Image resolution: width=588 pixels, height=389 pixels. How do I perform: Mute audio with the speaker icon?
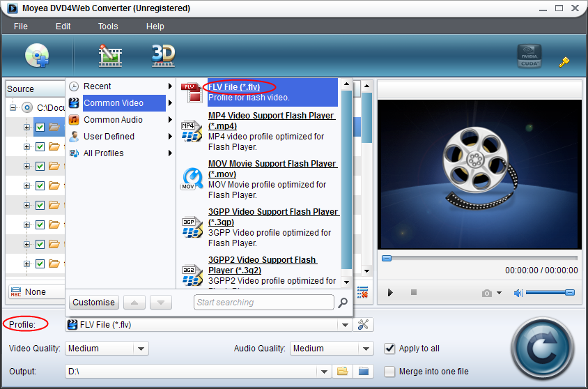click(x=518, y=293)
